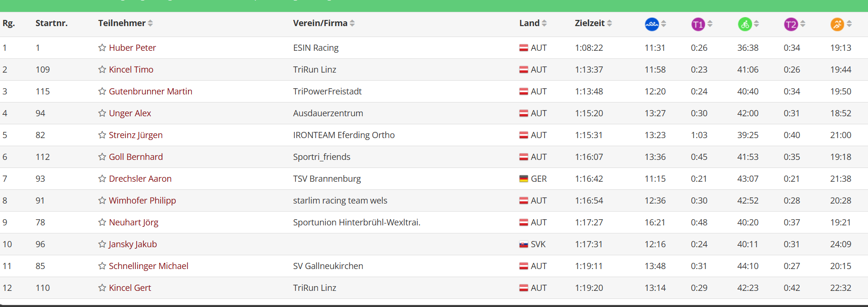Click the purple T1 transition icon

(698, 24)
